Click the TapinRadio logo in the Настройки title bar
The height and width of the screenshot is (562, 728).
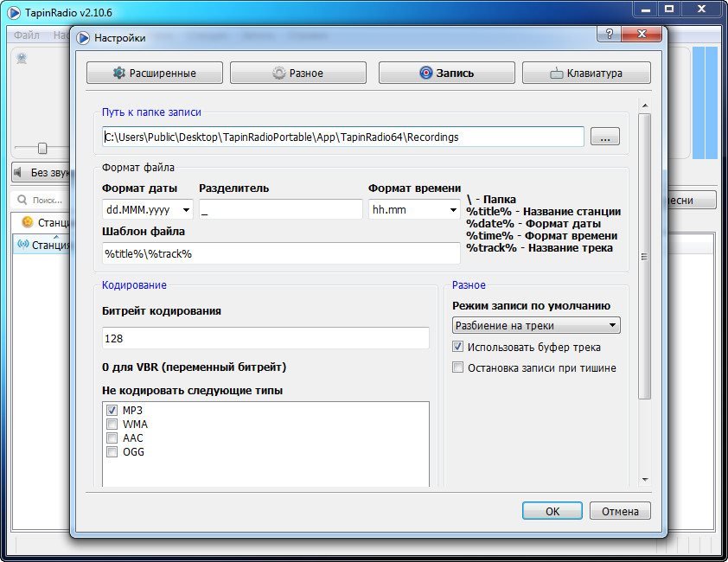83,38
